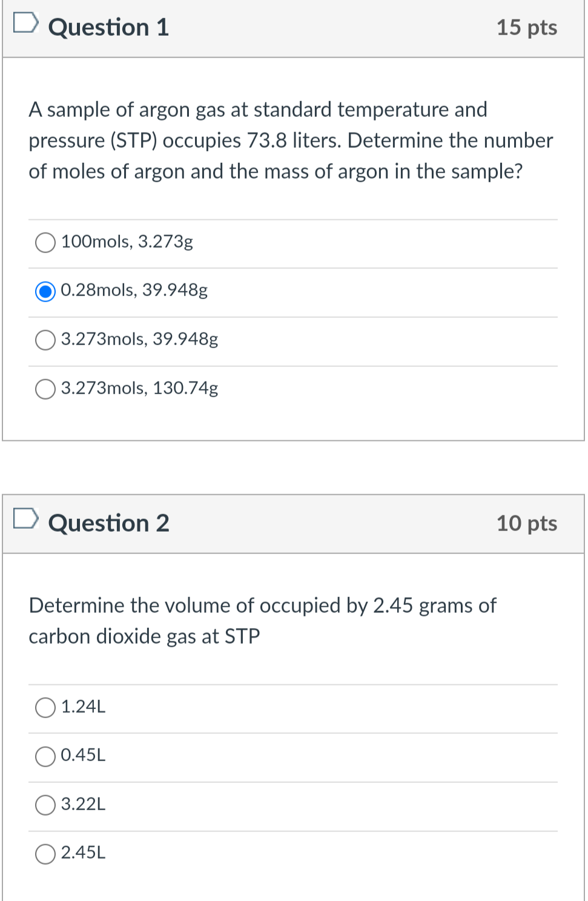Click the Question 2 heading

click(x=108, y=523)
